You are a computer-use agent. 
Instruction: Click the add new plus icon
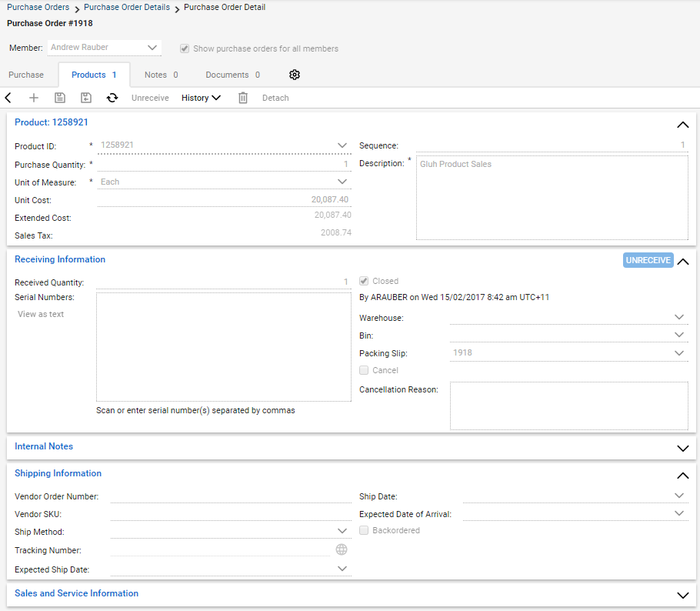point(33,98)
